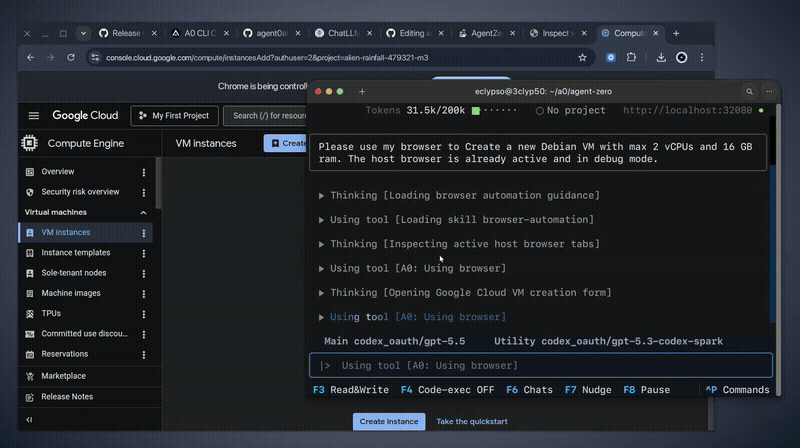800x448 pixels.
Task: Reload the Google Cloud console page
Action: [x=71, y=58]
